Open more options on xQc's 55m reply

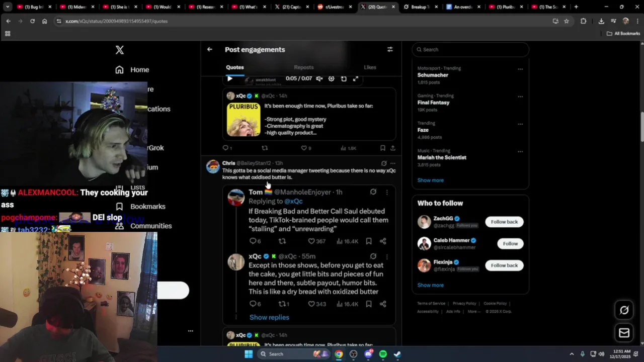click(x=386, y=256)
